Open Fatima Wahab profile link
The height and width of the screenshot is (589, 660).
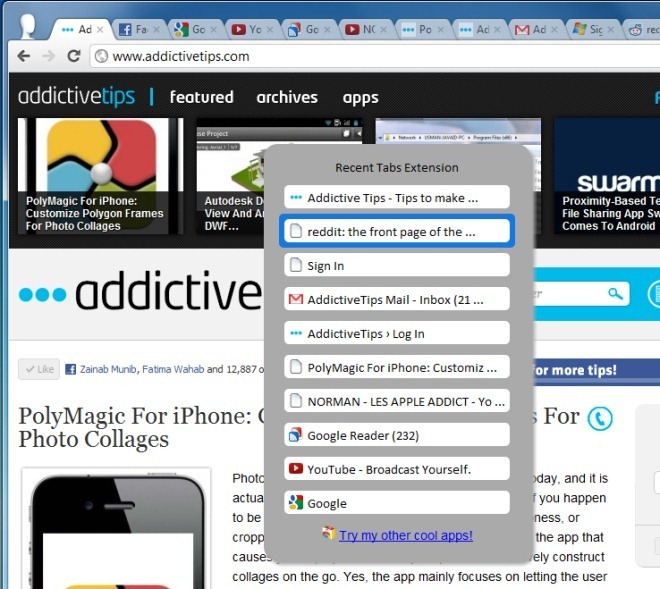point(173,369)
